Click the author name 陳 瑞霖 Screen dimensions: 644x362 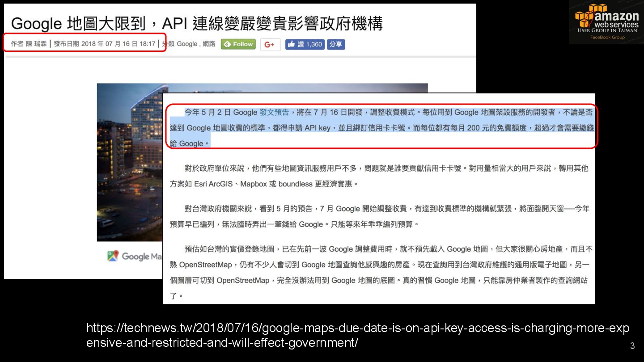pos(36,44)
